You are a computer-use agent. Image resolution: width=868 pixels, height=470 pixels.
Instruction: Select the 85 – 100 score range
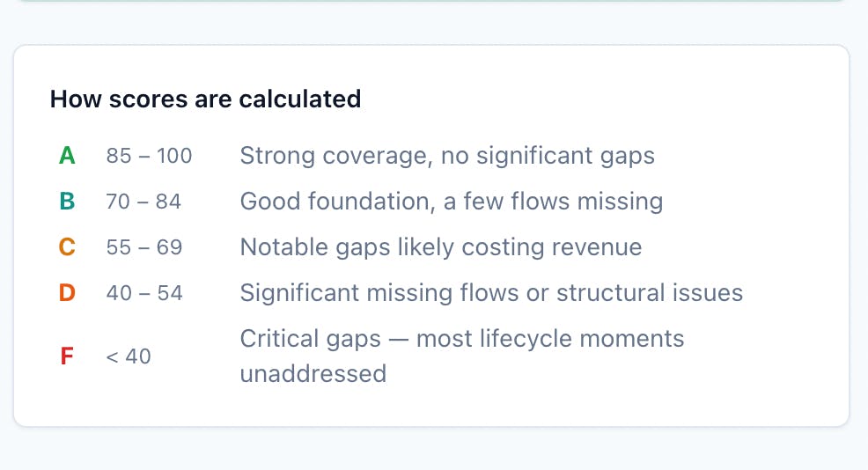point(149,156)
